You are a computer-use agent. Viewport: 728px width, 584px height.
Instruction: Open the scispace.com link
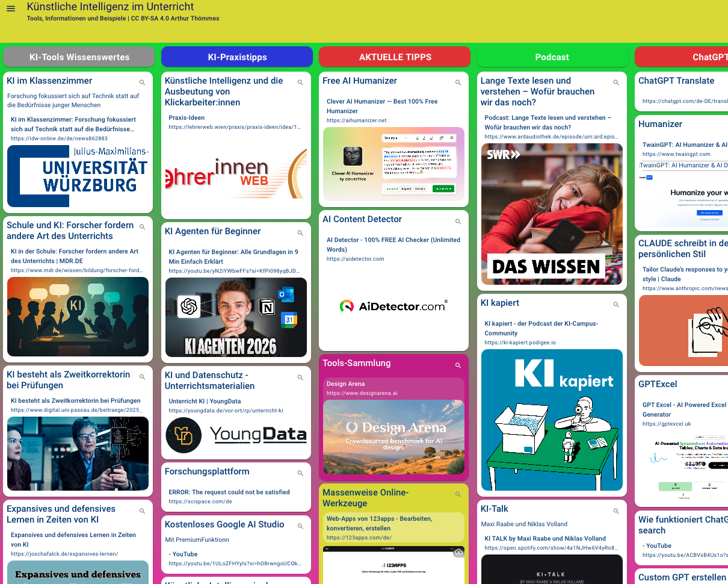coord(200,502)
